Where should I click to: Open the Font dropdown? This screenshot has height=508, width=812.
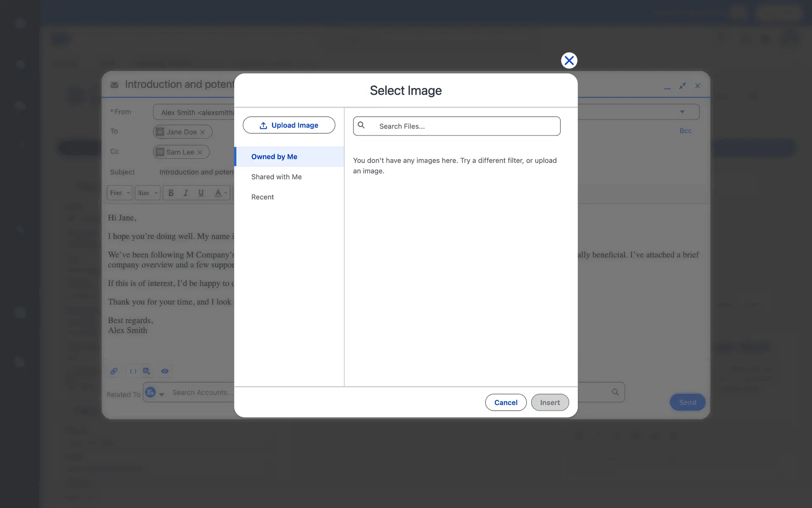point(119,193)
